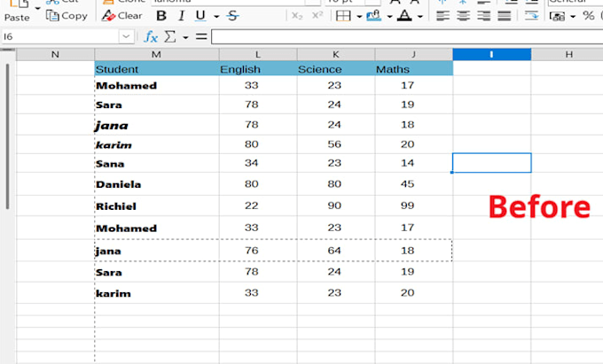
Task: Open the currency format dropdown arrow
Action: pyautogui.click(x=573, y=17)
